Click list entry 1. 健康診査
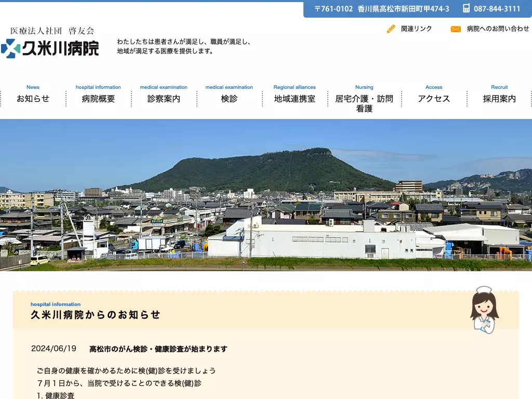The height and width of the screenshot is (399, 532). point(56,395)
